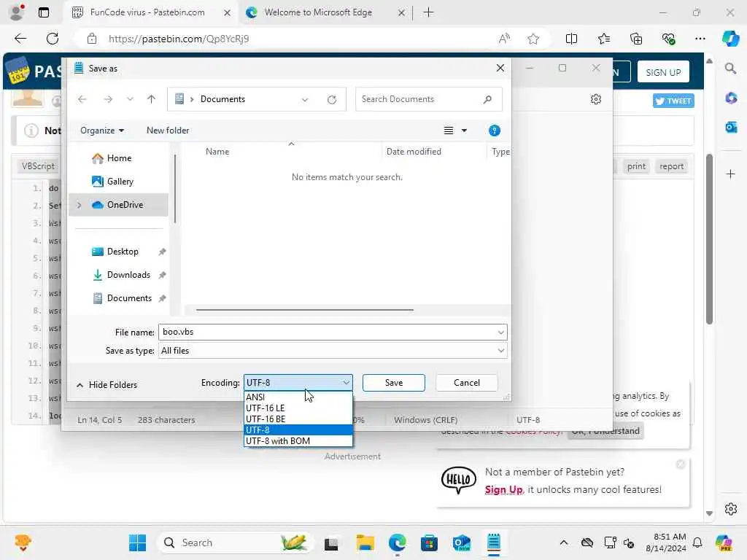This screenshot has height=560, width=747.
Task: Add page to favorites star
Action: tap(533, 39)
